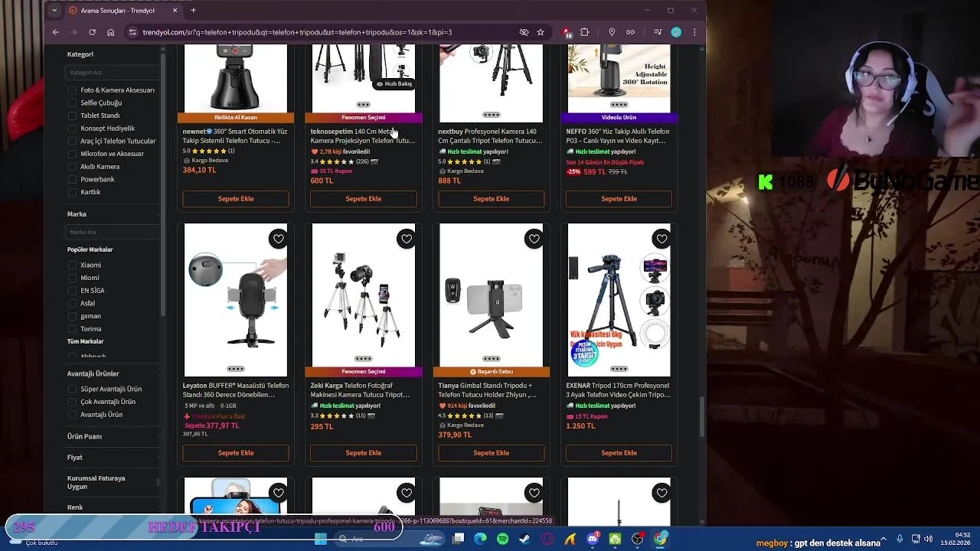The width and height of the screenshot is (980, 551).
Task: Click the page vertical scrollbar
Action: click(x=702, y=417)
